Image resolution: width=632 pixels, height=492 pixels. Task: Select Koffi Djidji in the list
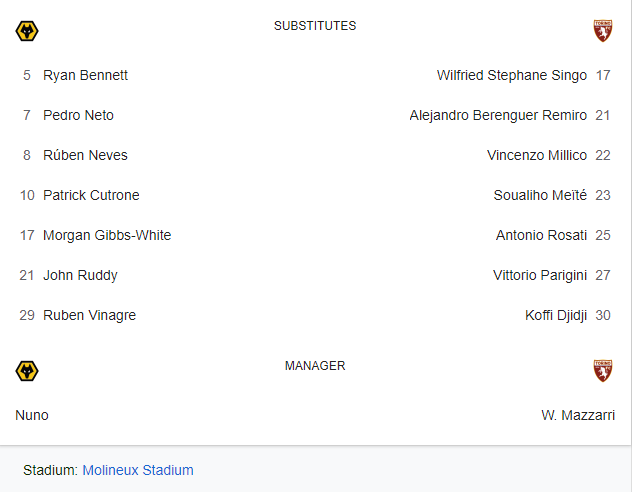tap(556, 315)
